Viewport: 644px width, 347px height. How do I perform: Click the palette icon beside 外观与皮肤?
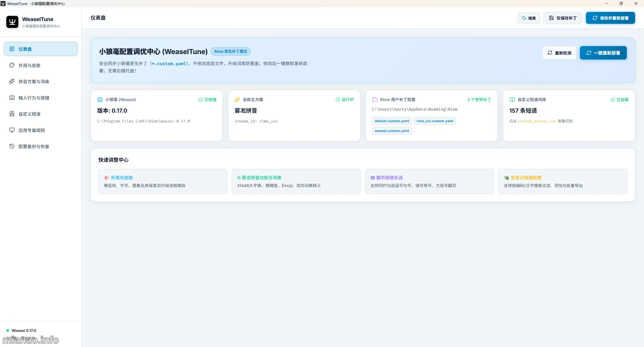12,65
